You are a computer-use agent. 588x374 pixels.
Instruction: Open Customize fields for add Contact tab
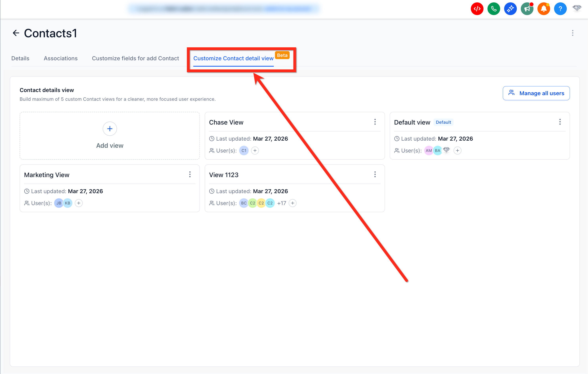pyautogui.click(x=135, y=58)
